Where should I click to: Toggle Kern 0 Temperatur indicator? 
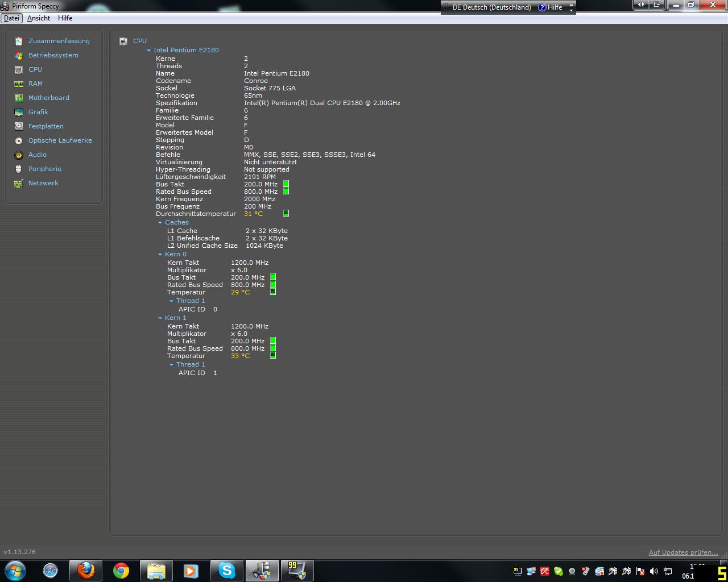pos(273,292)
